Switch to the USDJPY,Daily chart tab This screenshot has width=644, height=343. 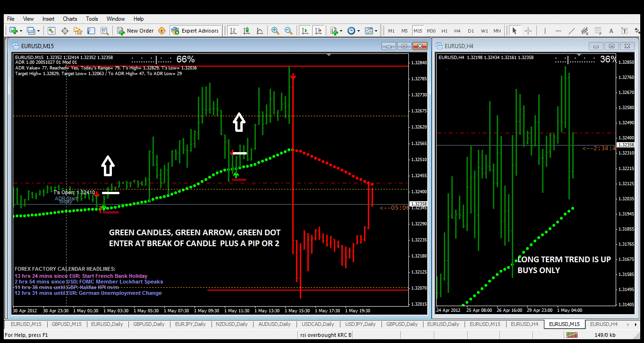click(x=360, y=324)
